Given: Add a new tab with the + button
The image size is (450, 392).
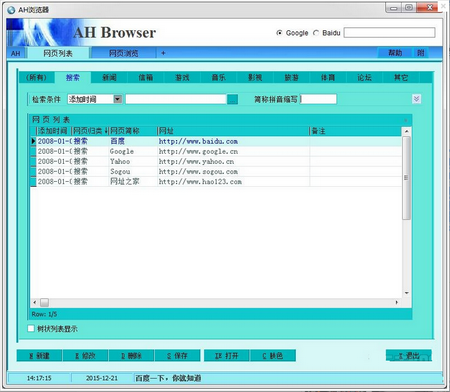Looking at the screenshot, I should 163,53.
